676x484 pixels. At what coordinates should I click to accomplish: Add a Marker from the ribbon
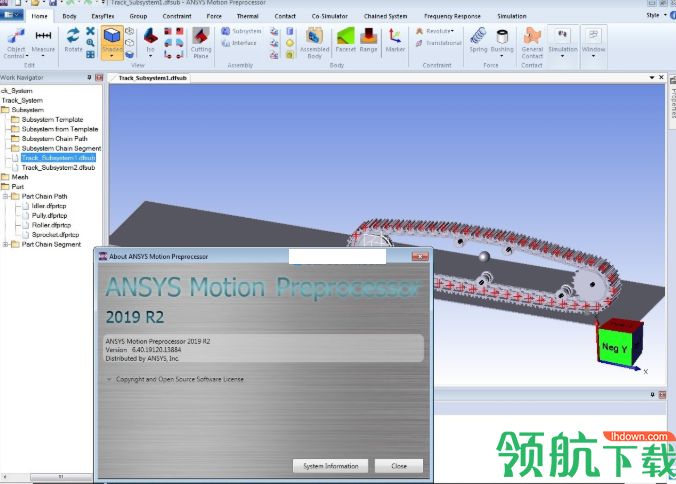pyautogui.click(x=395, y=40)
